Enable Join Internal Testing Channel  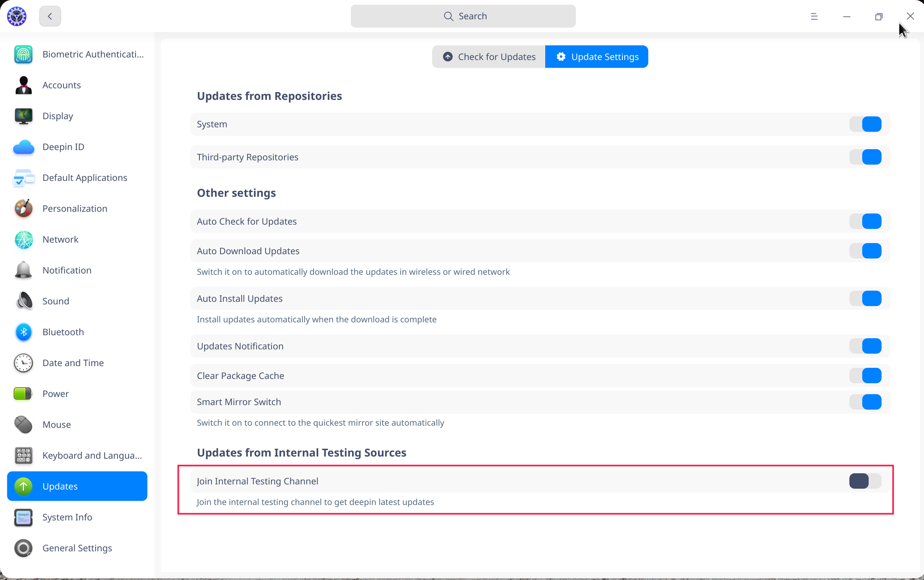click(865, 481)
